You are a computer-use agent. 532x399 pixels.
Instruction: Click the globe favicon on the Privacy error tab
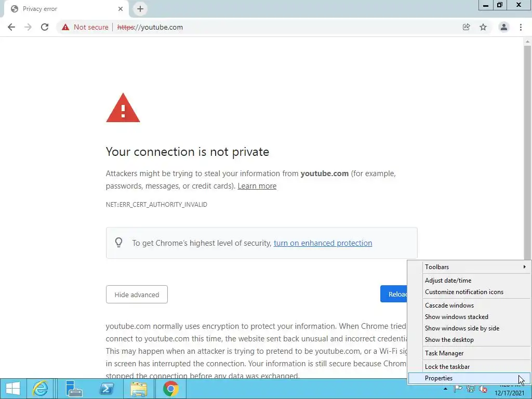15,9
